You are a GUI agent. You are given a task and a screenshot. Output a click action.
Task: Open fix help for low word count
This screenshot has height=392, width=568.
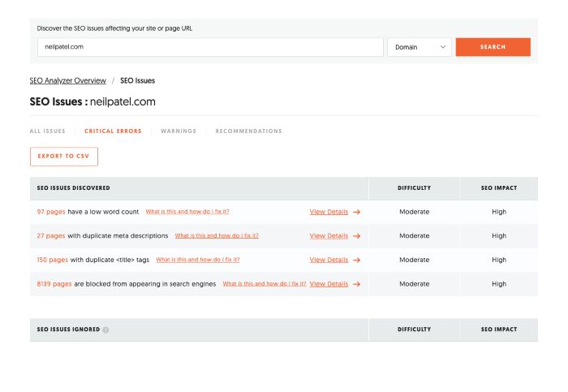(187, 212)
